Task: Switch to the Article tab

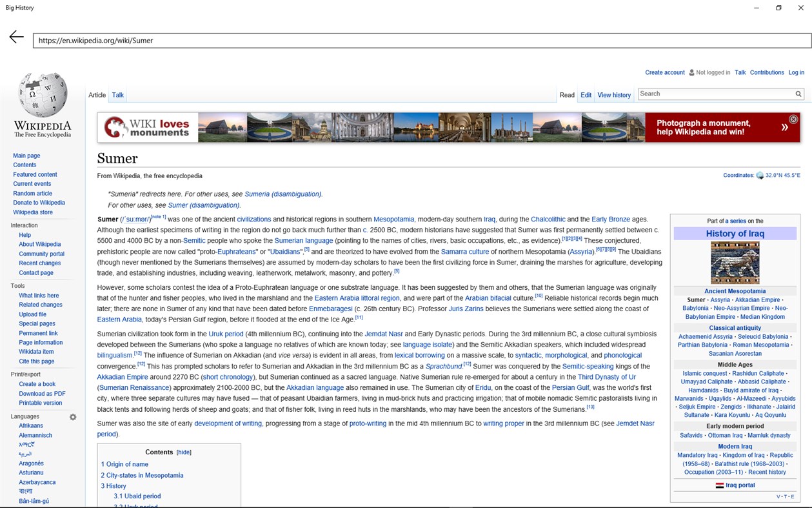Action: (x=97, y=95)
